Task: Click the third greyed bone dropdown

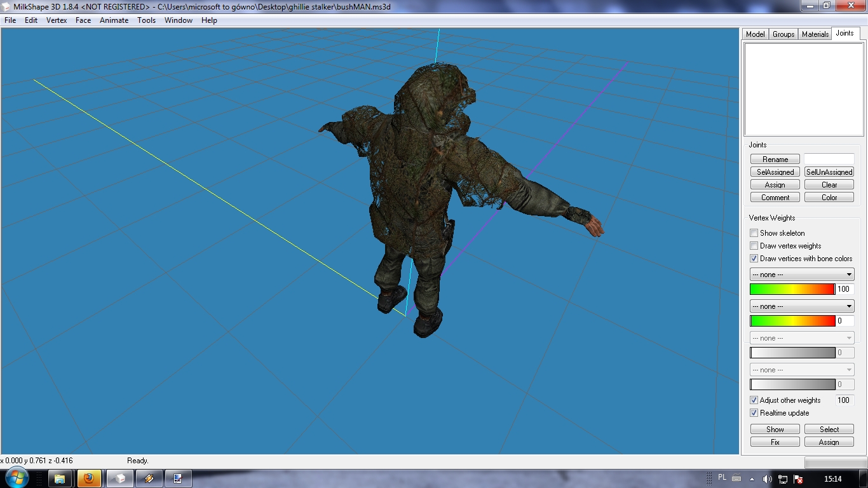Action: [x=802, y=338]
